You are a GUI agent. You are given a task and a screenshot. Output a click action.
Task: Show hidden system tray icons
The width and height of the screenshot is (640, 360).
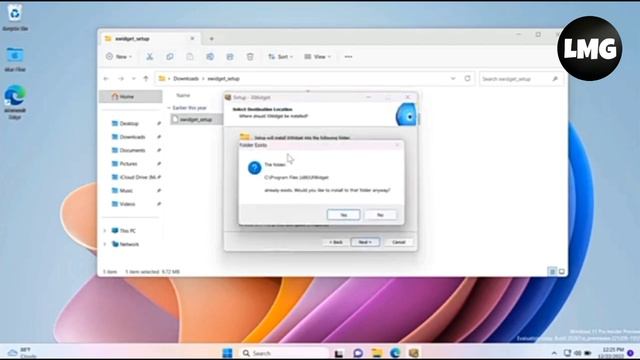554,353
